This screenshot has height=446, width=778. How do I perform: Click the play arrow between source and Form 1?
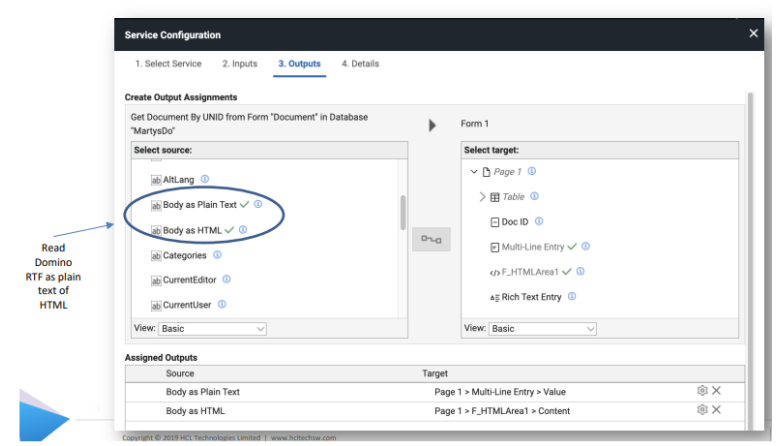coord(432,125)
